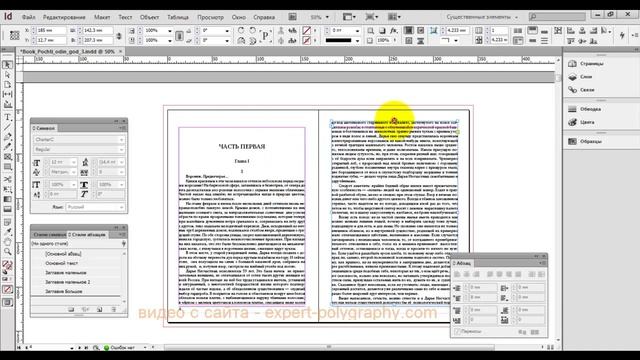Select the Hand tool
The height and width of the screenshot is (360, 640).
click(x=7, y=242)
